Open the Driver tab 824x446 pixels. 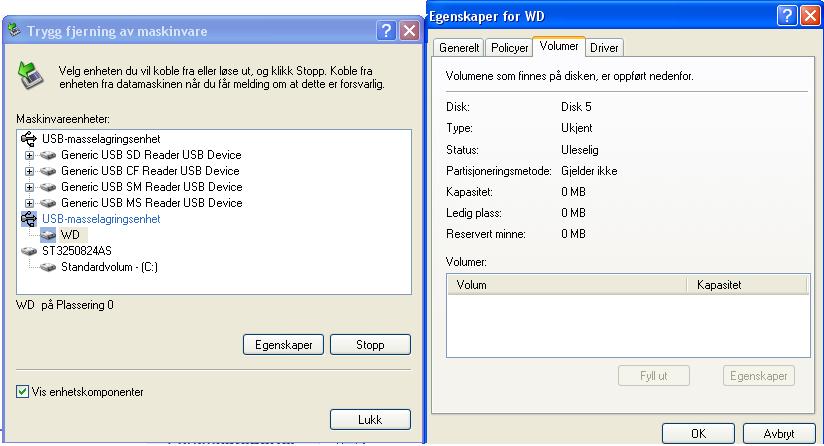(604, 48)
